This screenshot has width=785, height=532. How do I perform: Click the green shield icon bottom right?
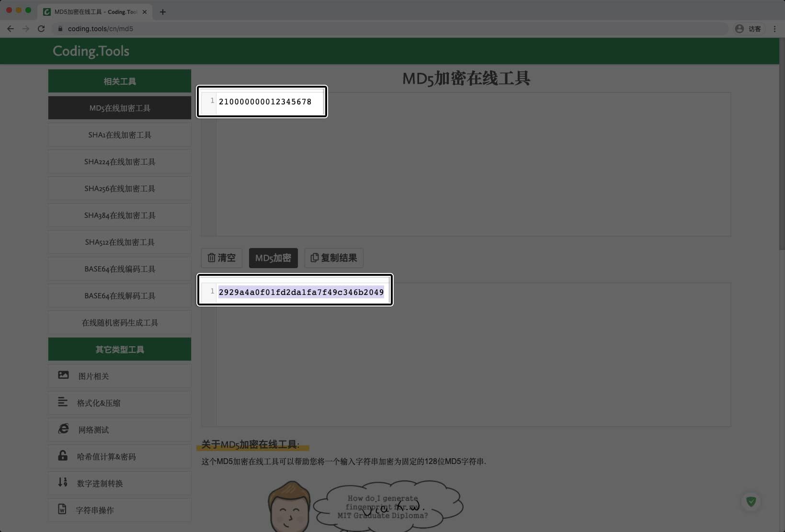(751, 501)
